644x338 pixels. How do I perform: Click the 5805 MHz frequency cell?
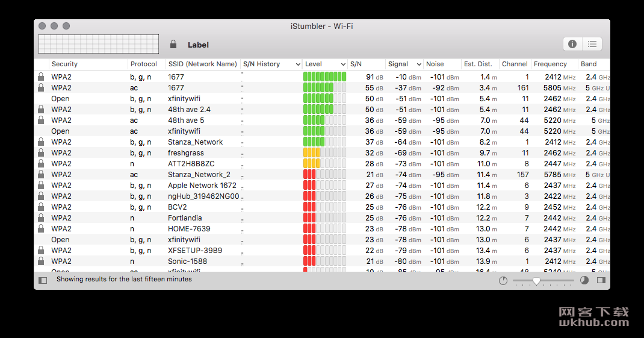pos(559,87)
